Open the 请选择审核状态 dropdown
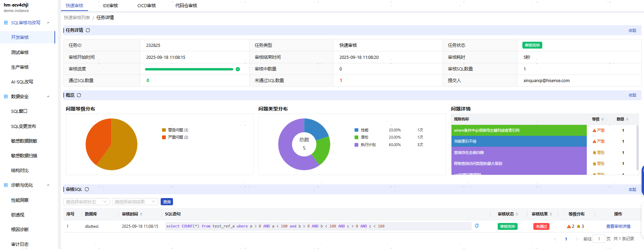The image size is (644, 249). coord(86,202)
